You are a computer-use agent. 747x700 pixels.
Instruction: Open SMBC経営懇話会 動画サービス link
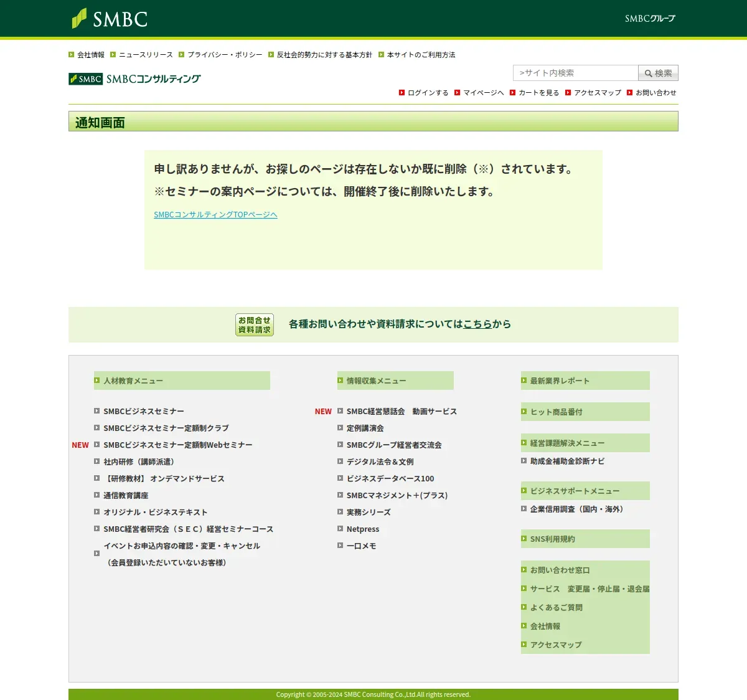coord(402,412)
